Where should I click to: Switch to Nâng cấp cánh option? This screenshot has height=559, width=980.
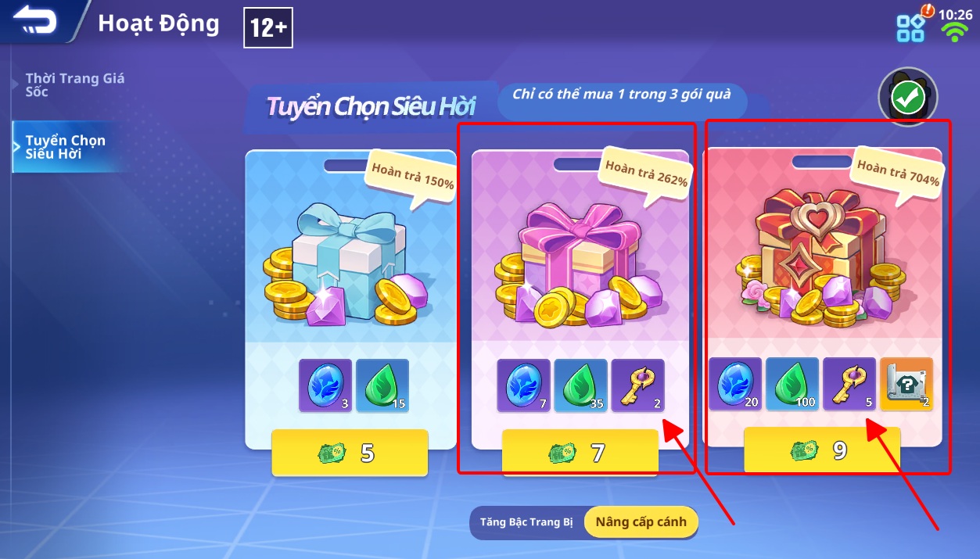click(x=641, y=521)
